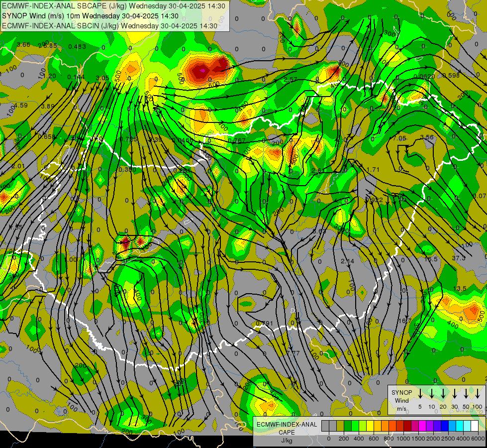487x448 pixels.
Task: Click the m/s unit in wind legend
Action: coord(401,409)
